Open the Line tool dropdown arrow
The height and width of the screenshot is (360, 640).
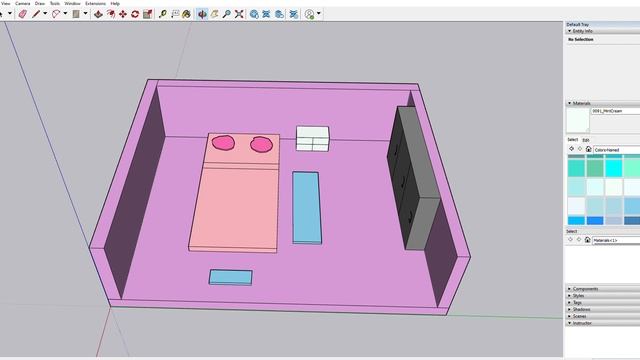coord(45,13)
